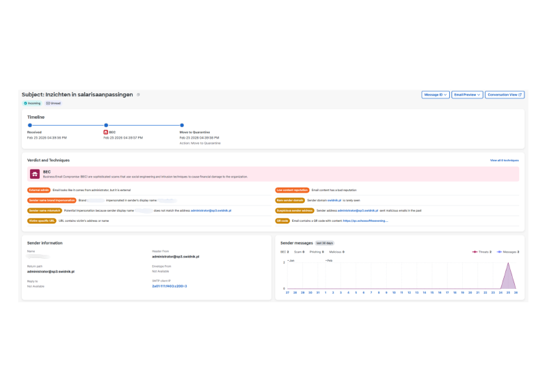Open administrator address link in Suspicious sender row
This screenshot has height=392, width=547.
[358, 210]
